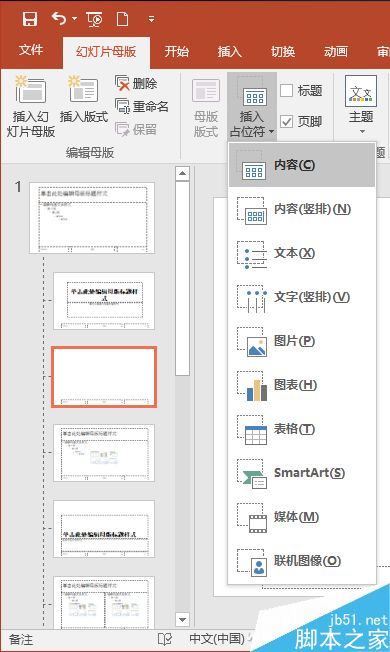The height and width of the screenshot is (652, 390).
Task: Click 保留 master button
Action: 136,129
